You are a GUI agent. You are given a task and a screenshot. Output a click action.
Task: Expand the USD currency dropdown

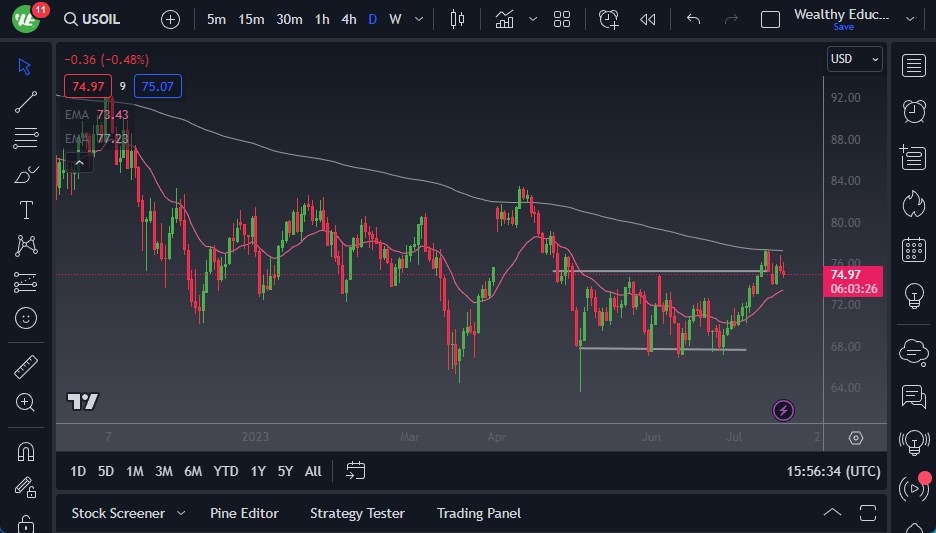pyautogui.click(x=855, y=59)
